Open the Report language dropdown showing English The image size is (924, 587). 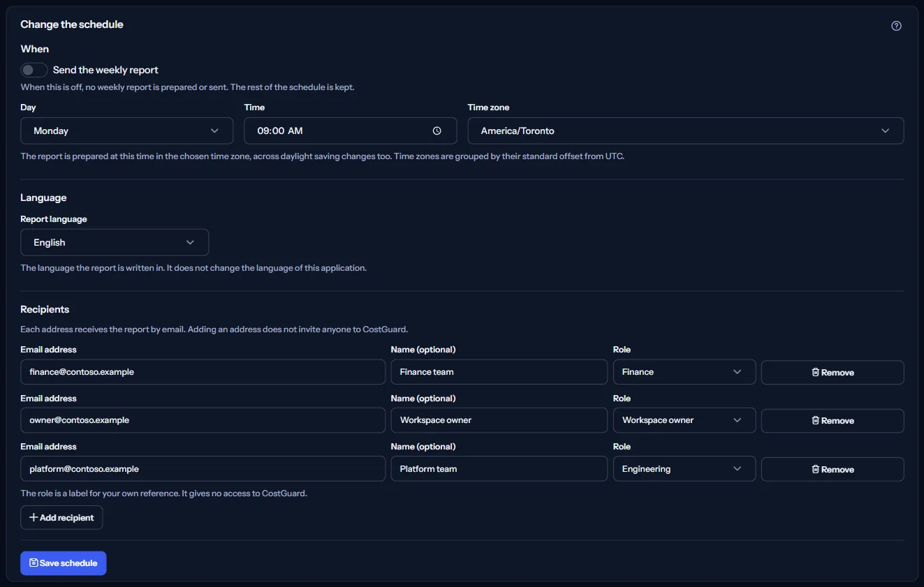pyautogui.click(x=115, y=242)
